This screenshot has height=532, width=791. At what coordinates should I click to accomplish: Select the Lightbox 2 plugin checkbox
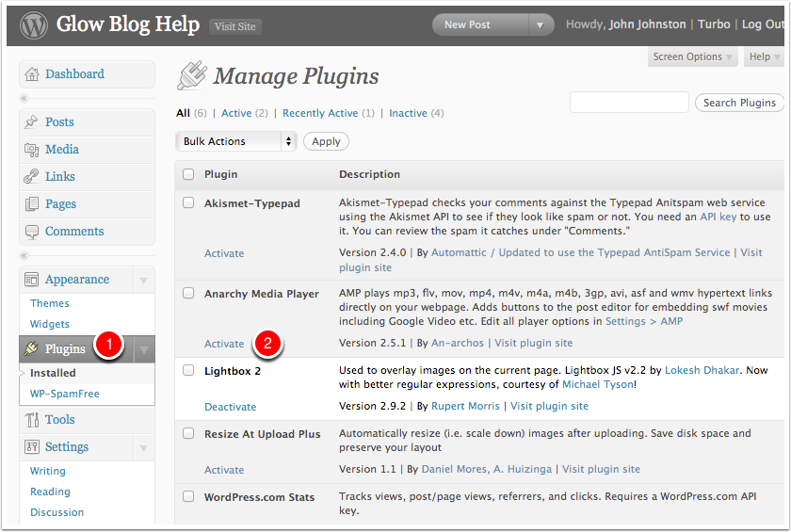(x=188, y=371)
